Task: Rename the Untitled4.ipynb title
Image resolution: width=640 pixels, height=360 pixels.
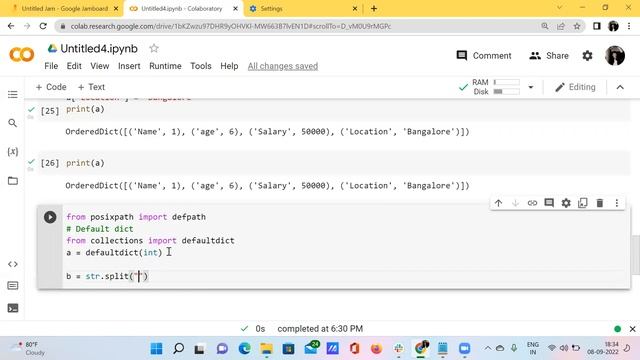Action: point(99,49)
